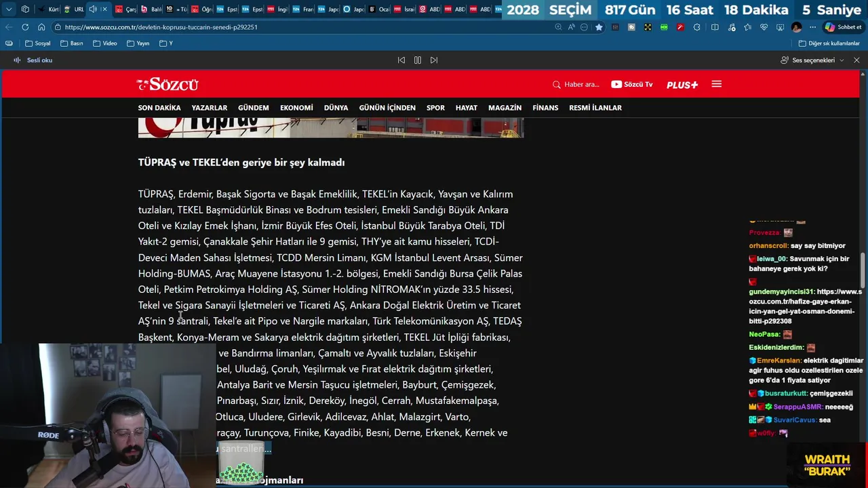Go to EKONOMİ section
Image resolution: width=868 pixels, height=488 pixels.
click(x=296, y=108)
